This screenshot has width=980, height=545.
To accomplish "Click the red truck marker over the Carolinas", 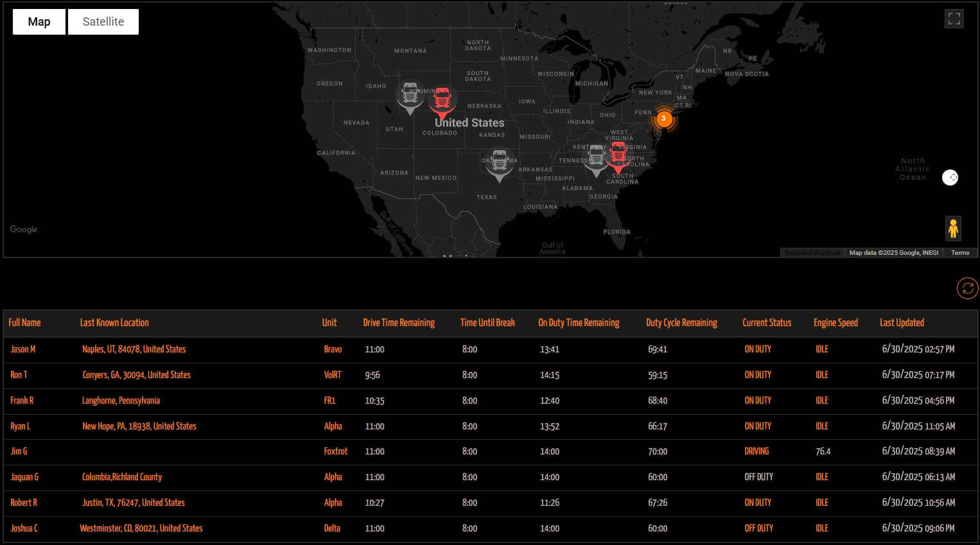I will [618, 155].
